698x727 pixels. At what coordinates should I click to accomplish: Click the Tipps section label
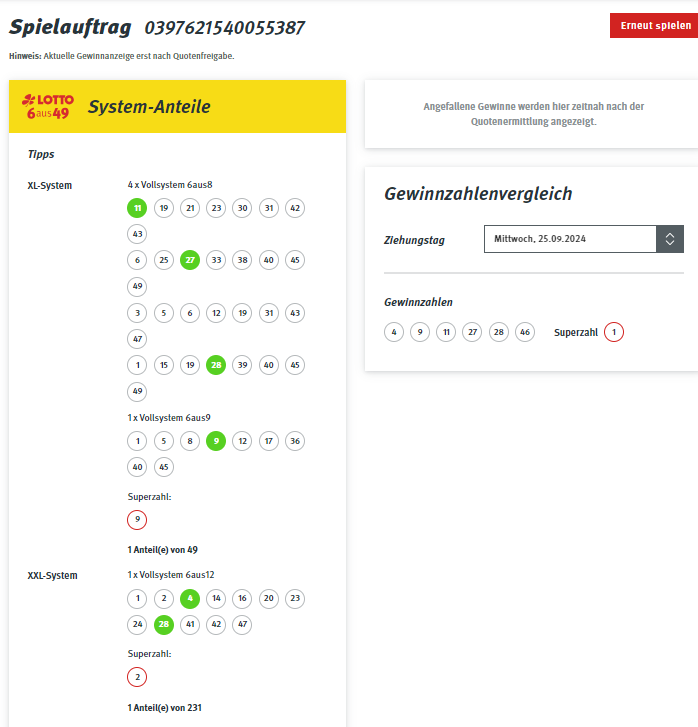[x=41, y=154]
